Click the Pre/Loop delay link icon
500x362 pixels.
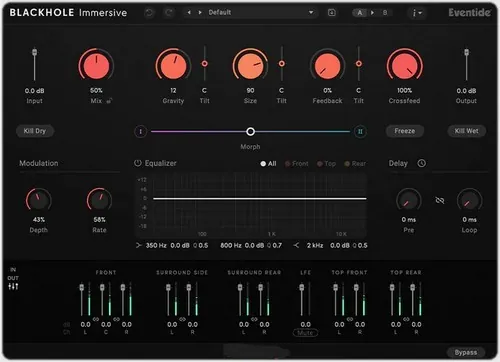(x=440, y=200)
